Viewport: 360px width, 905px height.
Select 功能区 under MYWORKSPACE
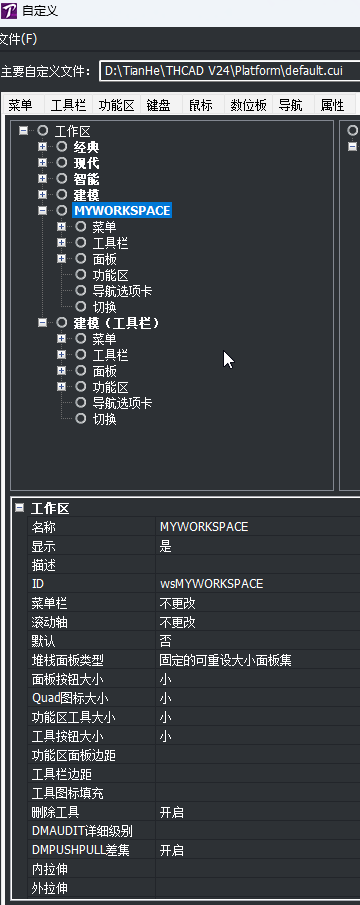110,275
